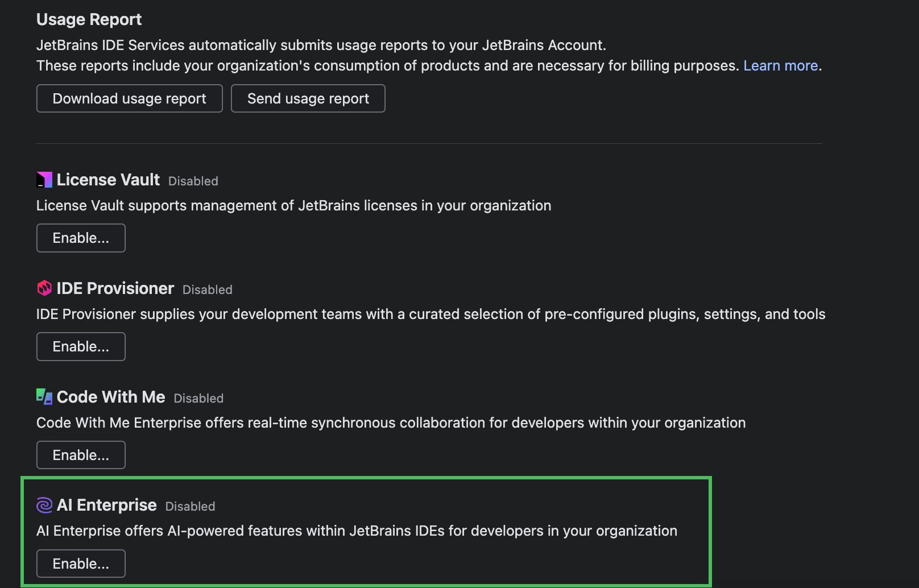The height and width of the screenshot is (588, 919).
Task: Enable the IDE Provisioner service
Action: click(80, 346)
